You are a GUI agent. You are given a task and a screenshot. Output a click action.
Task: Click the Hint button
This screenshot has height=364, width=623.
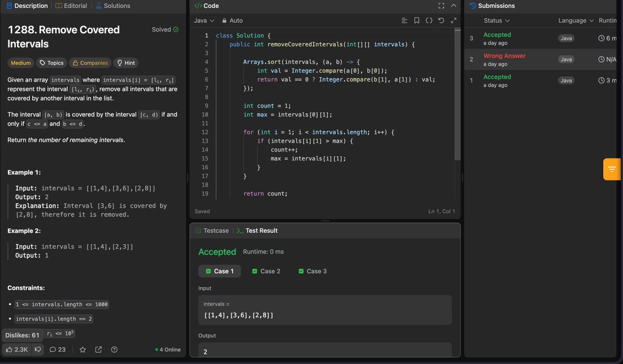pos(125,63)
